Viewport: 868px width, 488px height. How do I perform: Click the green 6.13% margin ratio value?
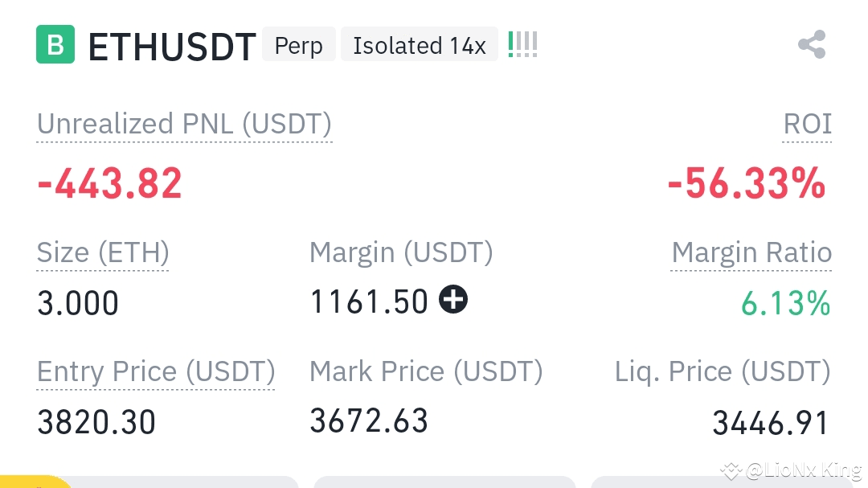[x=785, y=304]
